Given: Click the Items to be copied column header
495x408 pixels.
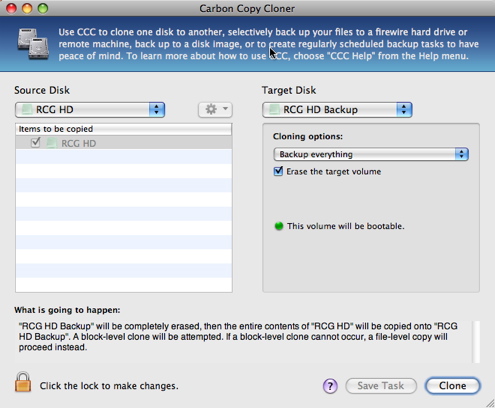Looking at the screenshot, I should 123,129.
